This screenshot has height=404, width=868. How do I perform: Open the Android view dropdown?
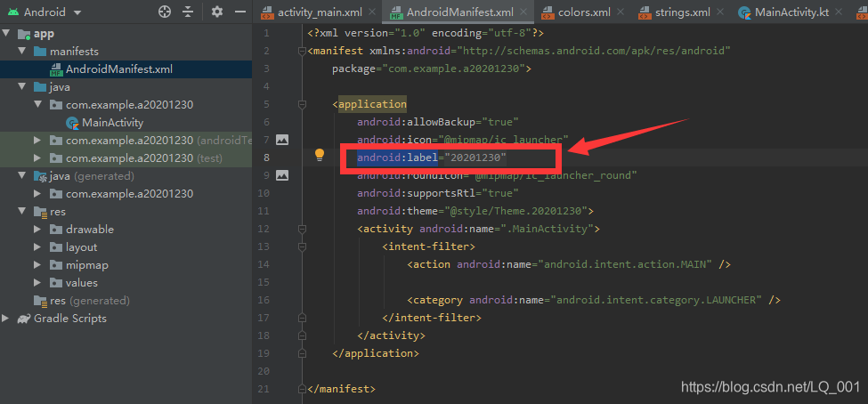pyautogui.click(x=77, y=12)
